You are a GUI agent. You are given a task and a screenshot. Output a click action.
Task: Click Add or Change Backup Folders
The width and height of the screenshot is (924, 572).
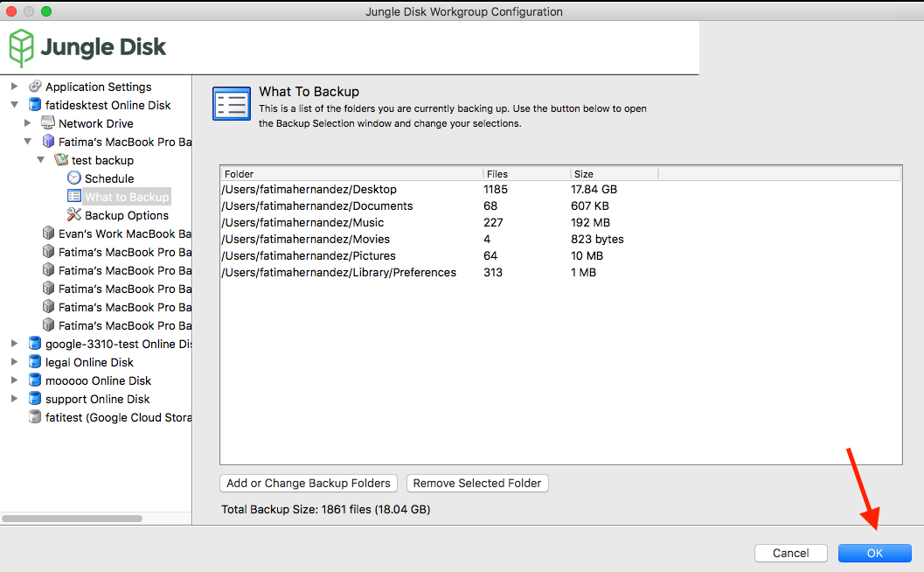point(309,483)
